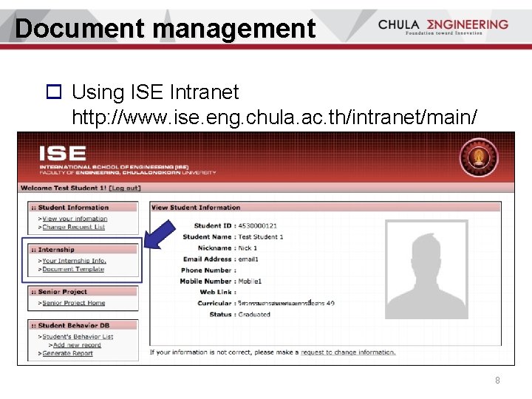Click the Chula Engineering logo
532x399 pixels.
click(x=443, y=26)
